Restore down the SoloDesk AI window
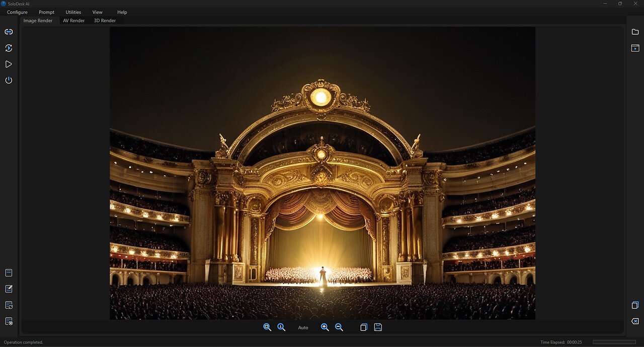The width and height of the screenshot is (644, 347). (620, 4)
